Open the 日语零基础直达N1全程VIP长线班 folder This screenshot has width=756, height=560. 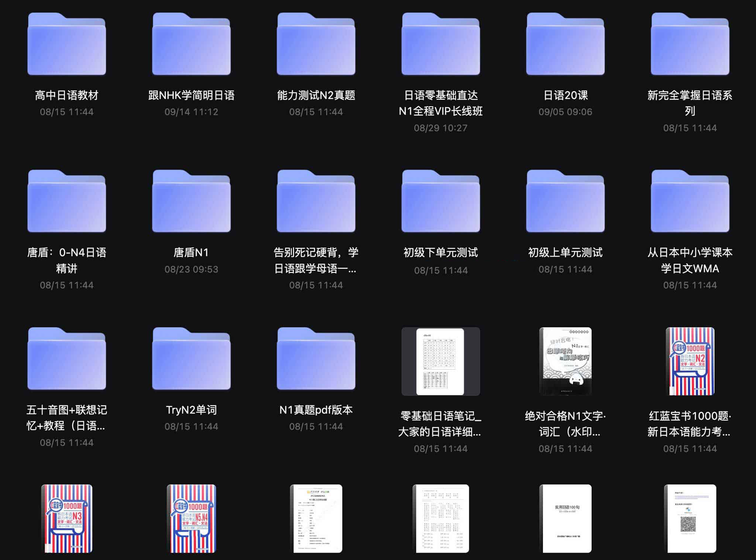441,44
